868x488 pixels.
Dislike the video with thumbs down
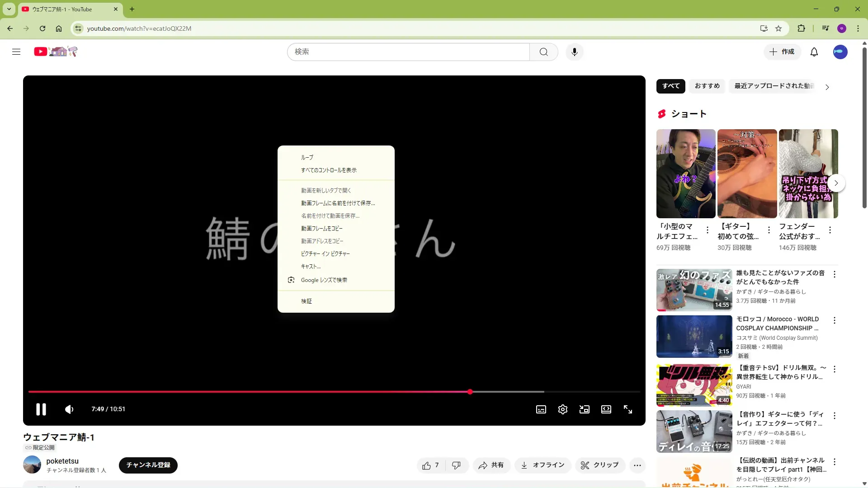[457, 465]
